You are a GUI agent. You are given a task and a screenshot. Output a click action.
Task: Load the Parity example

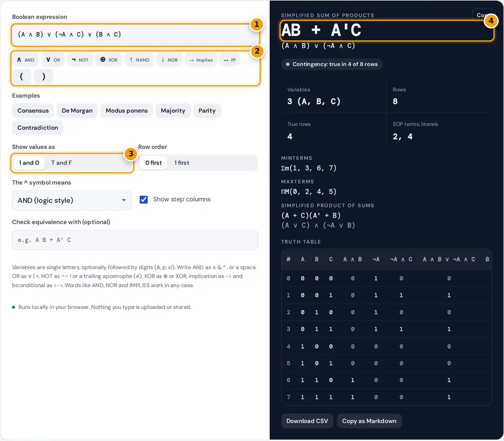(207, 111)
